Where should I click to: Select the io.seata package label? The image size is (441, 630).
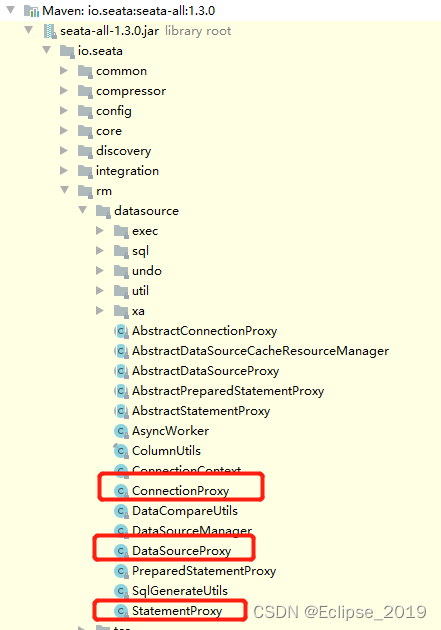coord(100,51)
